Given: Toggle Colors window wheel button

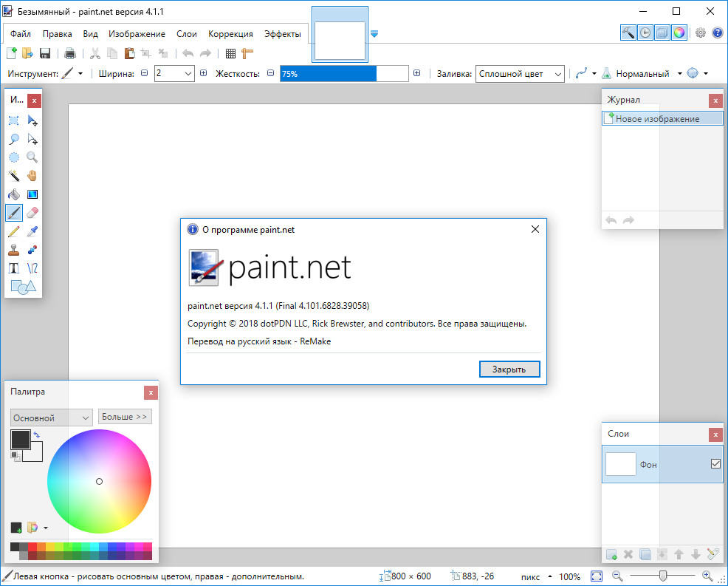Looking at the screenshot, I should 679,33.
